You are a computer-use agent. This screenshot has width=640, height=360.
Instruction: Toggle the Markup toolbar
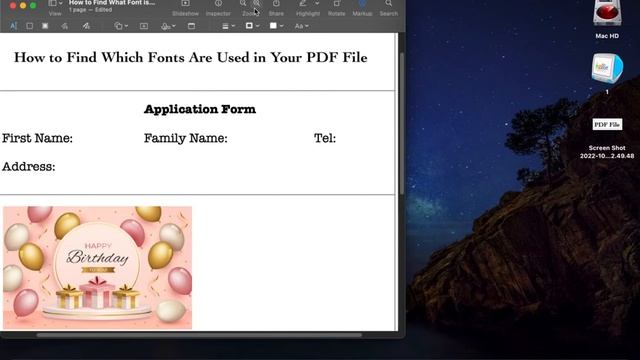click(x=362, y=4)
